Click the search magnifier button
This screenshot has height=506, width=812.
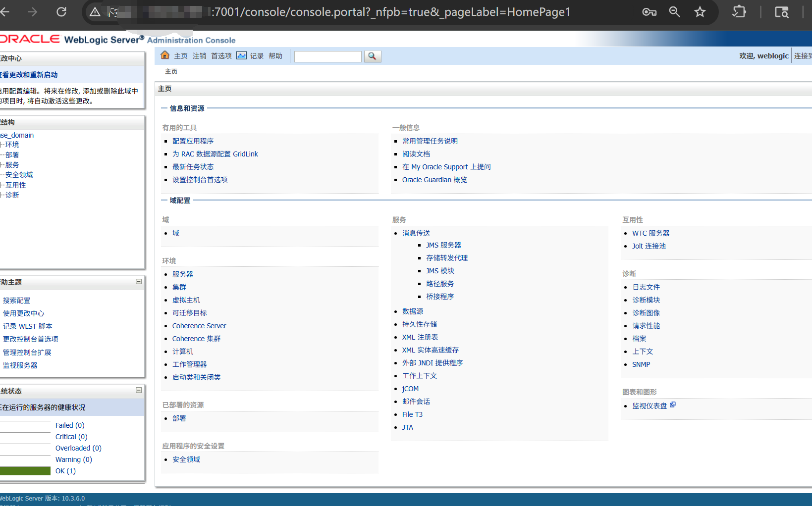tap(372, 56)
